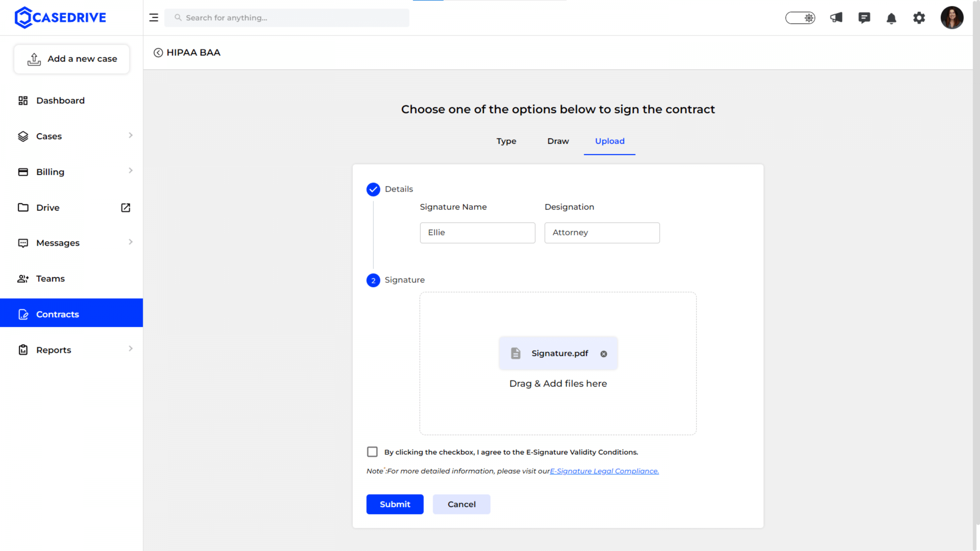Click the Teams people icon
Viewport: 980px width, 551px height.
(23, 279)
